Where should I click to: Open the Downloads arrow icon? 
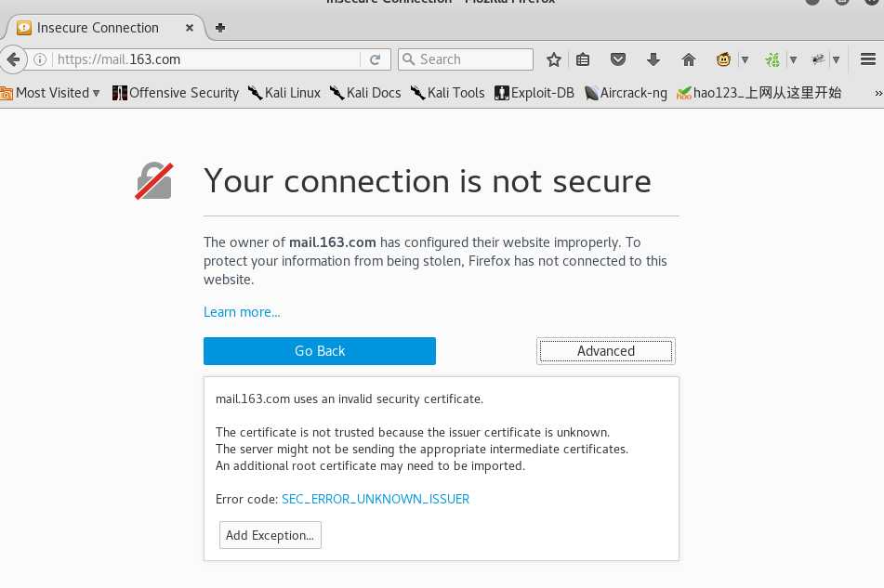653,59
